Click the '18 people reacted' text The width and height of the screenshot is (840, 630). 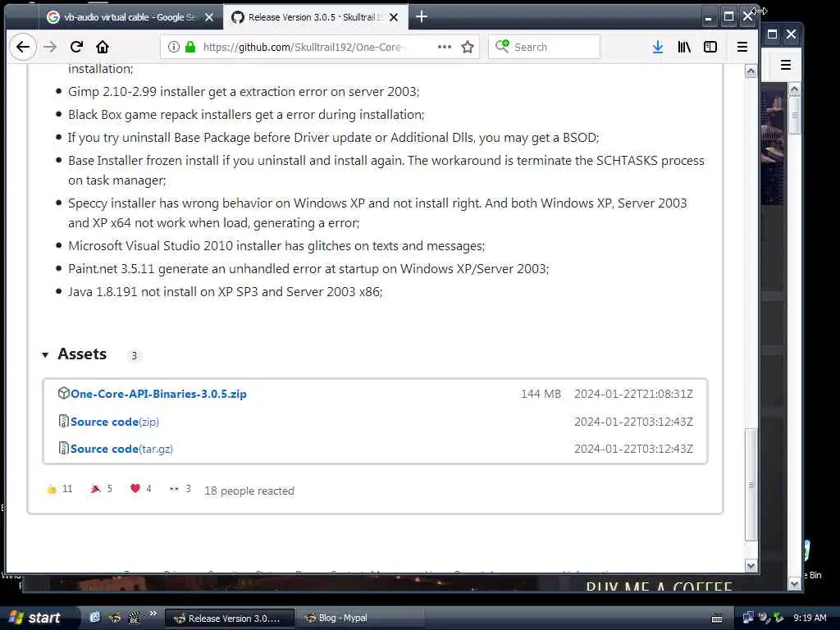tap(249, 491)
